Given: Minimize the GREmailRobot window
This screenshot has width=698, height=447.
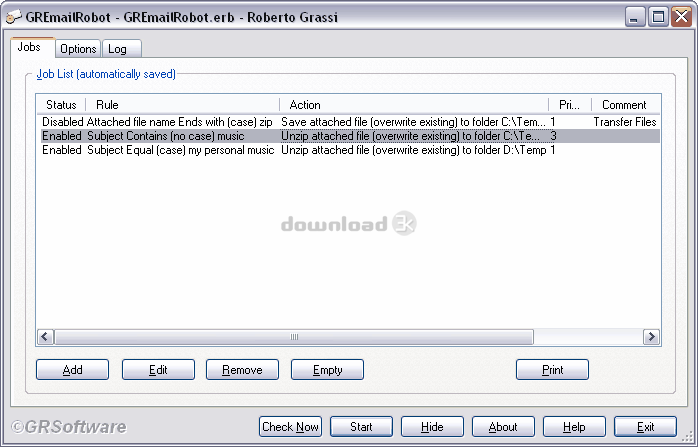Looking at the screenshot, I should point(635,17).
